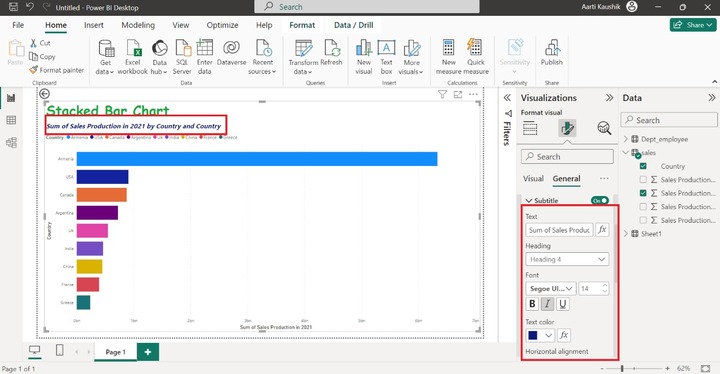Turn off the Subtitle toggle
This screenshot has height=374, width=720.
tap(600, 200)
